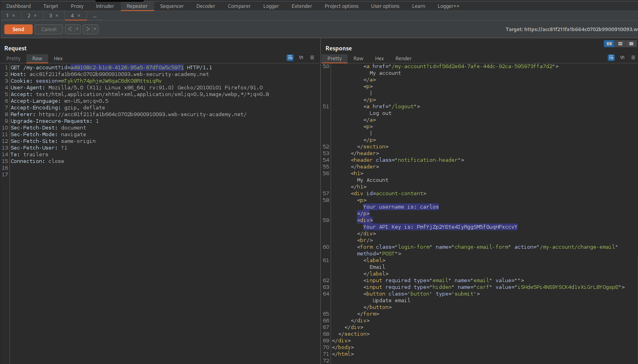Viewport: 638px width, 364px height.
Task: Select Response Pretty view tab
Action: (x=335, y=58)
